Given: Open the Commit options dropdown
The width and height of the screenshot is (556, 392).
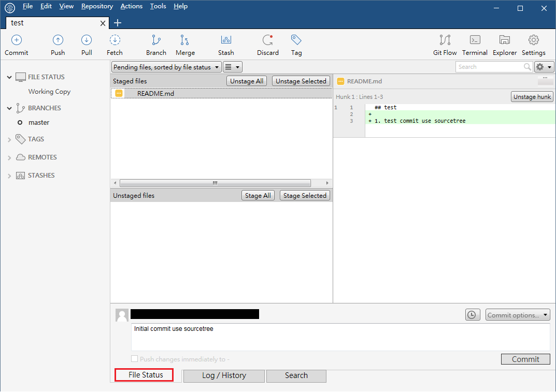Looking at the screenshot, I should [x=517, y=315].
